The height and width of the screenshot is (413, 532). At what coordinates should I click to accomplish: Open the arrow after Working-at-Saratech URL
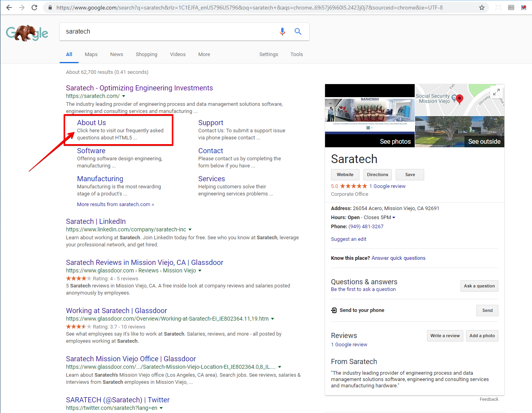273,319
